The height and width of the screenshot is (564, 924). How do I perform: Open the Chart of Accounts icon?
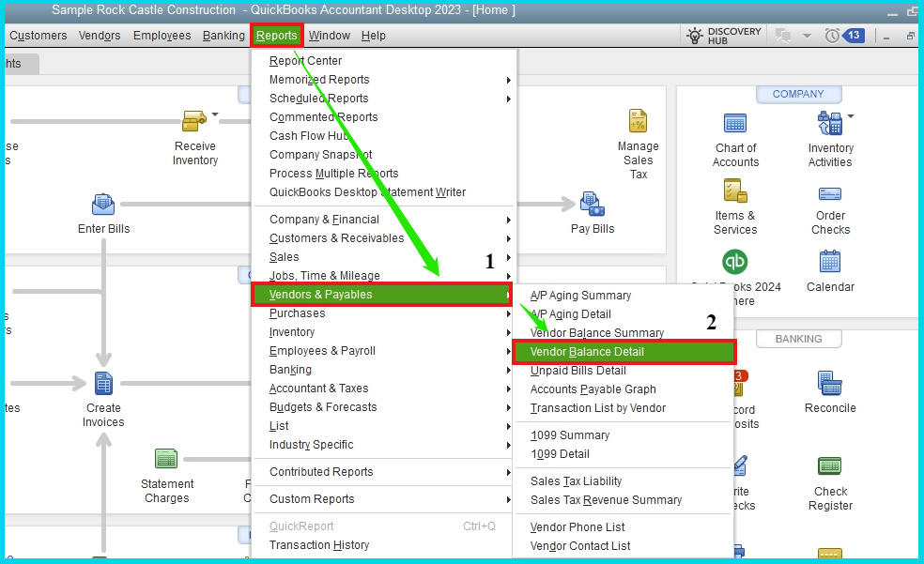[735, 123]
